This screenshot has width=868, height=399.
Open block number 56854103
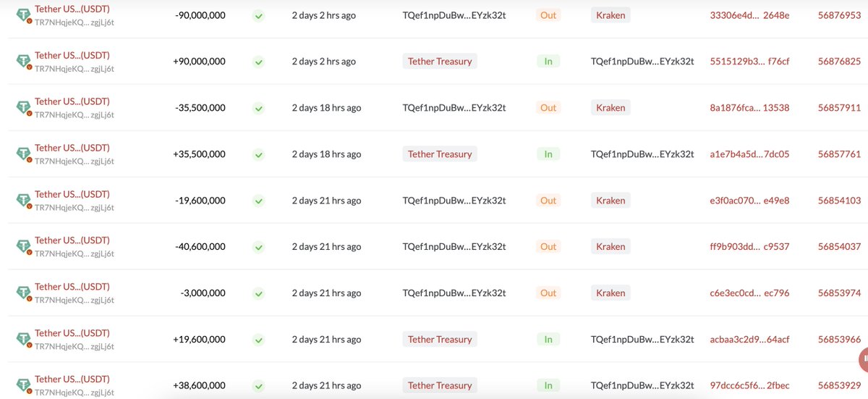pyautogui.click(x=839, y=201)
